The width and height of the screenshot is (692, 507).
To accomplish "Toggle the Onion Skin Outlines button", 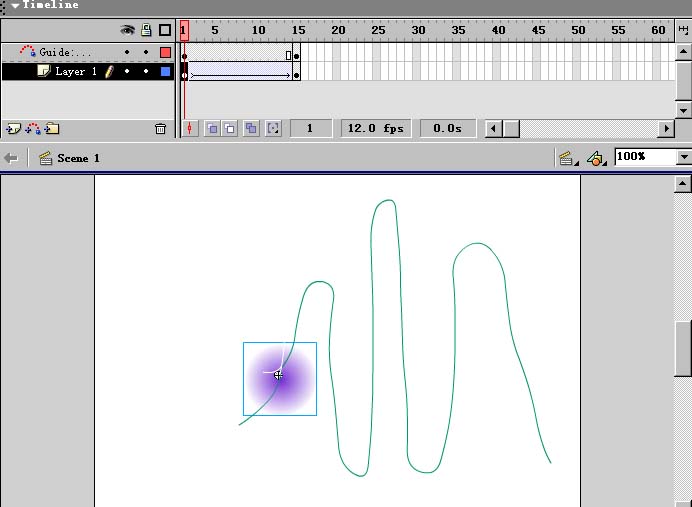I will point(229,128).
